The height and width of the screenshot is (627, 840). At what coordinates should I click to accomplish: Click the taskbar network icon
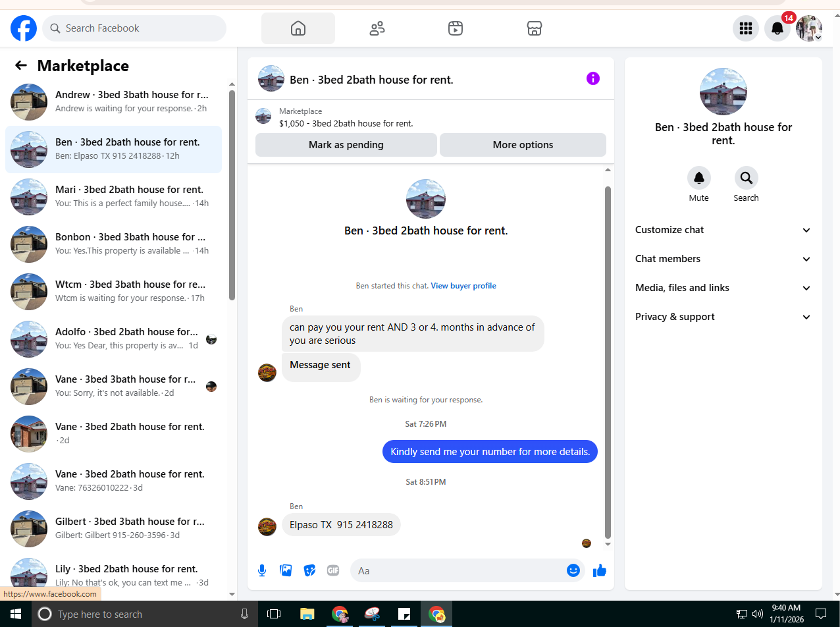741,614
